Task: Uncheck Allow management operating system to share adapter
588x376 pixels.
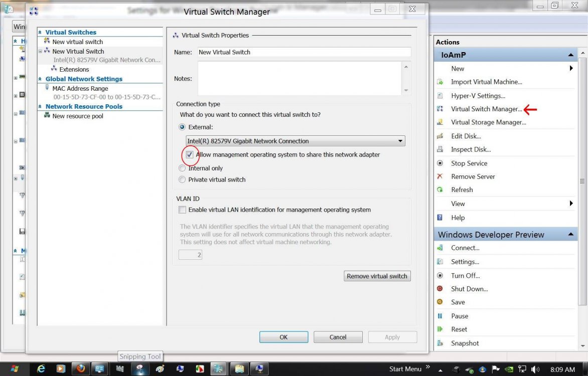Action: click(190, 155)
